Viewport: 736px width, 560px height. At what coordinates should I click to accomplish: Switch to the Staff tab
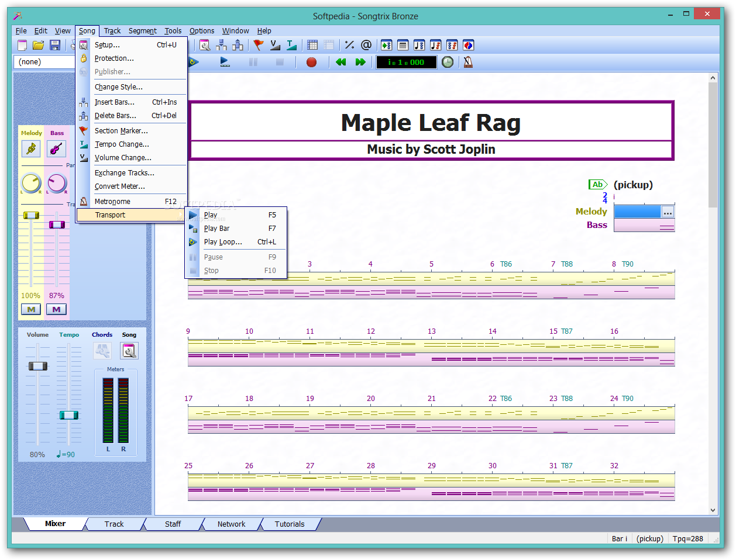[x=173, y=524]
